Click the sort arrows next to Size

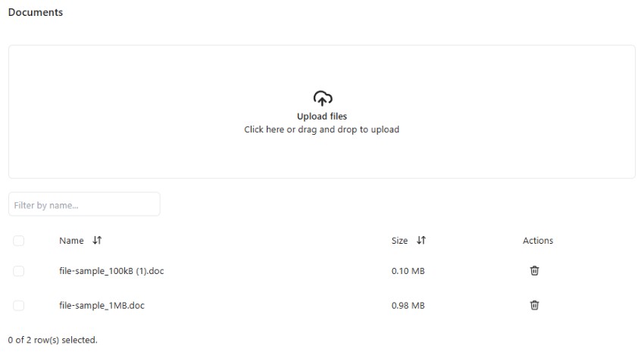[421, 240]
